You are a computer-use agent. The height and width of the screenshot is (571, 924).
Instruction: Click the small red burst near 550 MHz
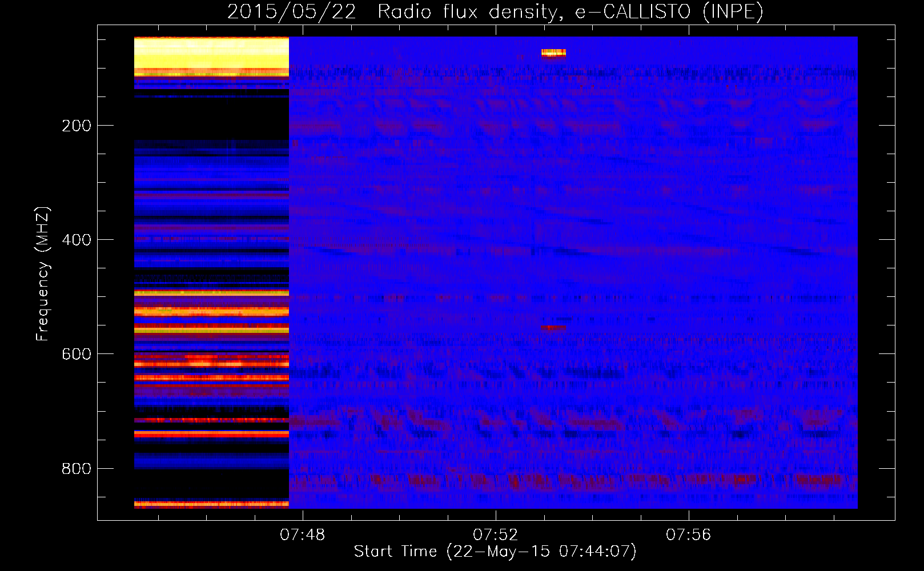553,328
